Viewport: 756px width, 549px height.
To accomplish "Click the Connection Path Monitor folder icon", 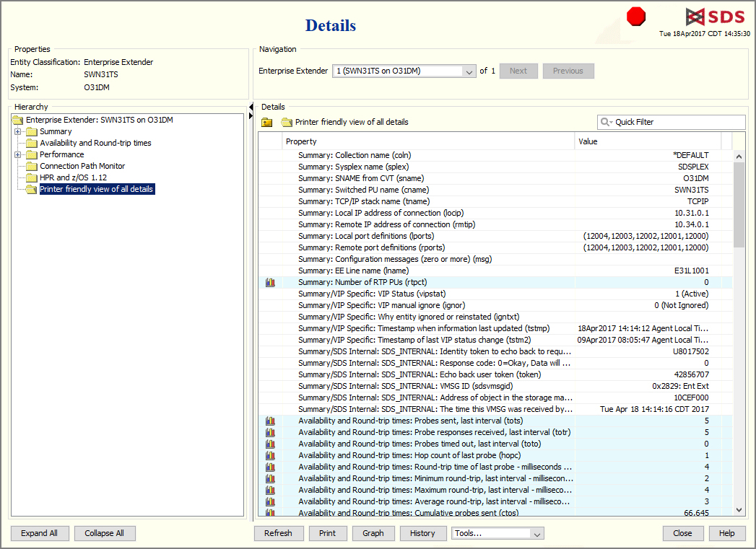I will click(32, 166).
